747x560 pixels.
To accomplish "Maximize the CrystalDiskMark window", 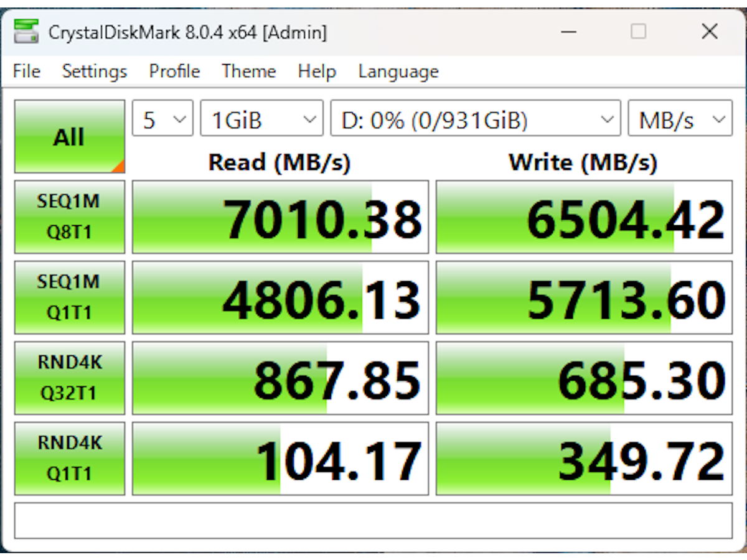I will click(x=638, y=32).
